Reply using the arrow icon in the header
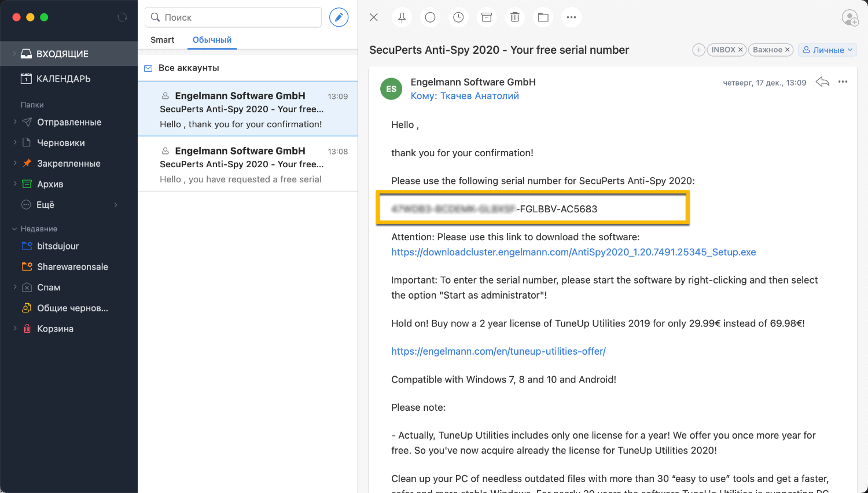868x493 pixels. [x=822, y=82]
